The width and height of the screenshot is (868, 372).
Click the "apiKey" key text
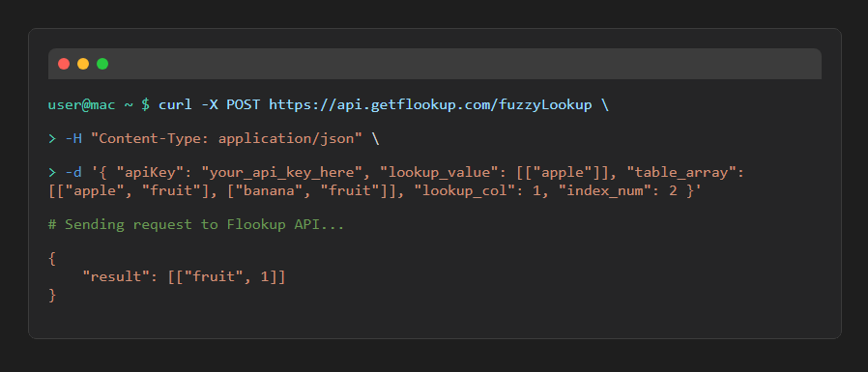click(150, 173)
